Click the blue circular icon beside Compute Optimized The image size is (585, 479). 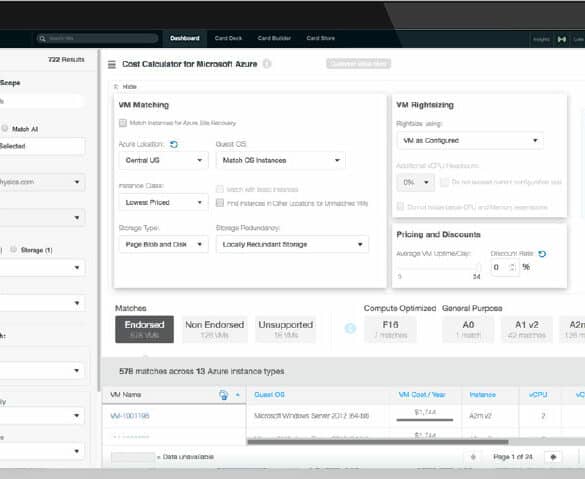pos(350,328)
